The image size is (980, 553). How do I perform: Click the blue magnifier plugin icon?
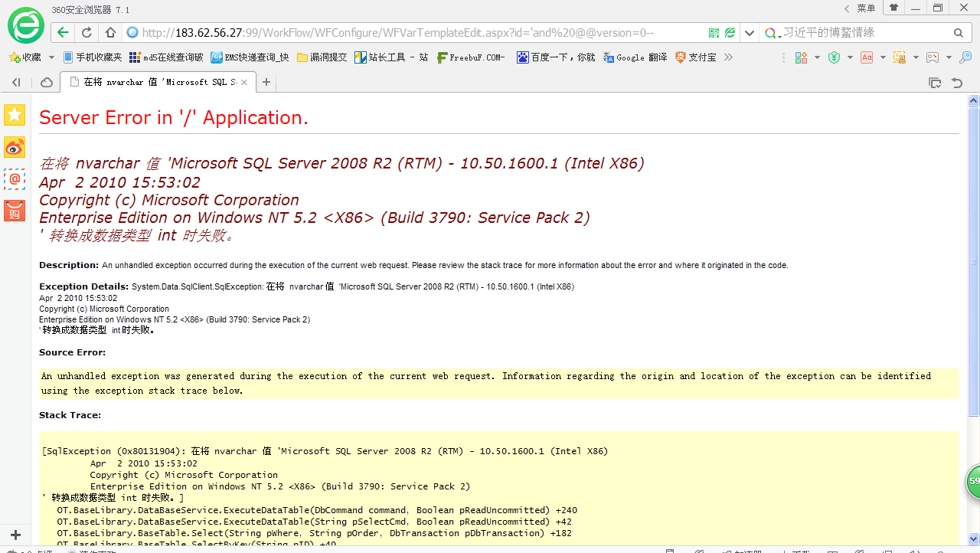(x=965, y=57)
